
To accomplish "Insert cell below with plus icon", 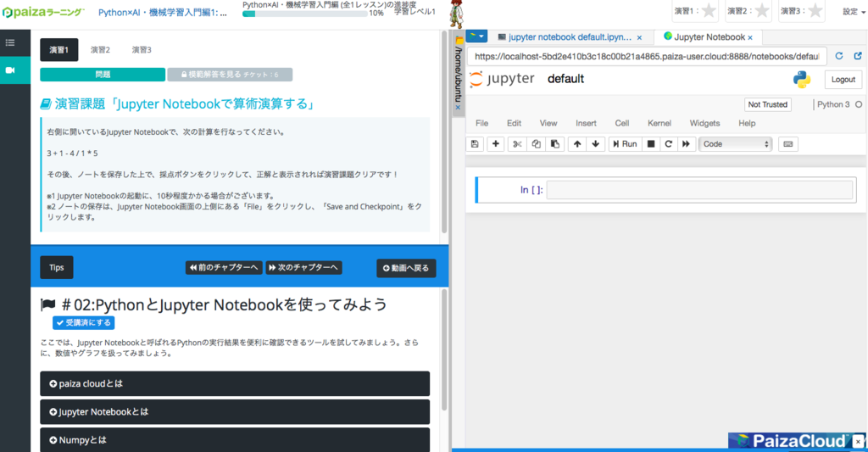I will click(495, 144).
